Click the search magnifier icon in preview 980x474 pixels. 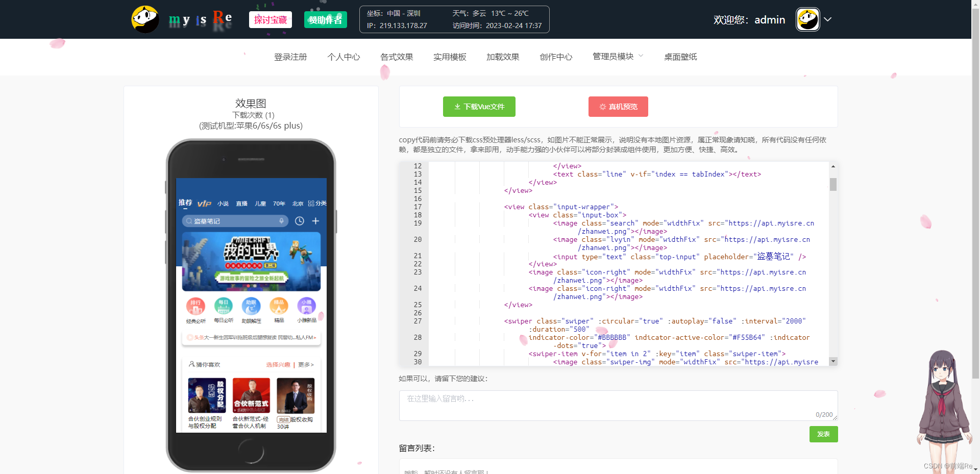[x=189, y=221]
